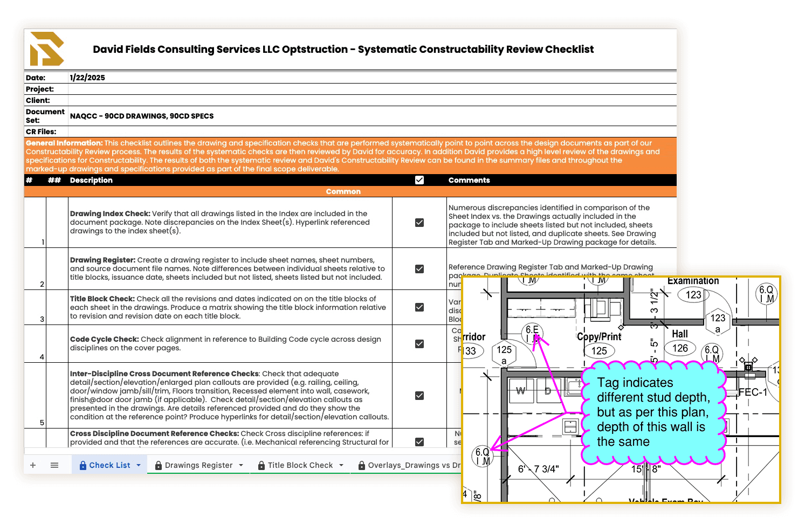
Task: Select the Code Cycle Check description cell
Action: (230, 343)
